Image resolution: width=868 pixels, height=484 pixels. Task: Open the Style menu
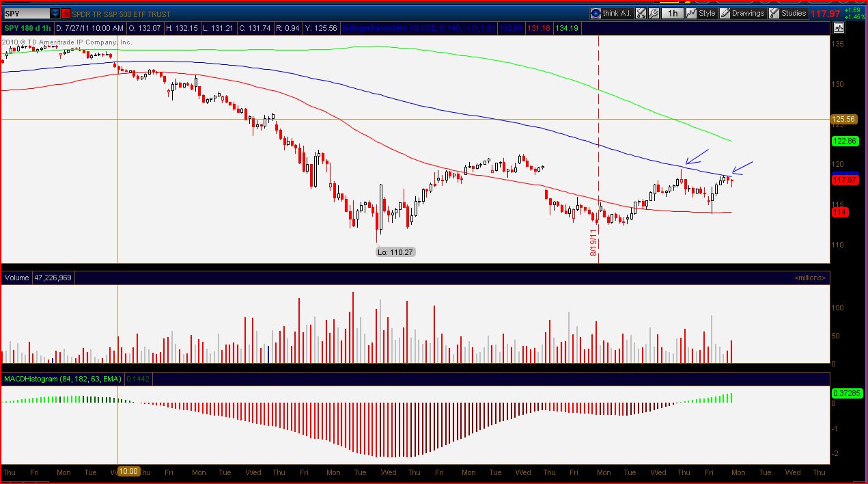[701, 13]
